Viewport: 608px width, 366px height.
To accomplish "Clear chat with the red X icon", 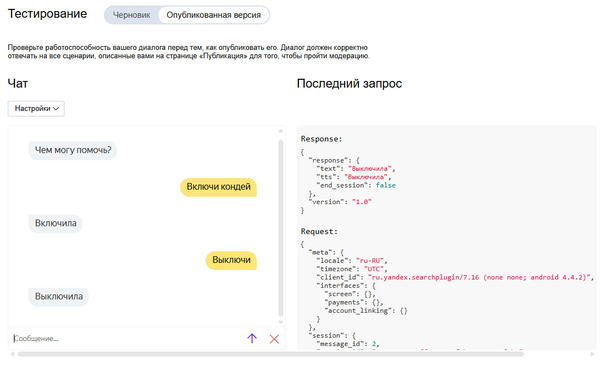I will (x=274, y=339).
